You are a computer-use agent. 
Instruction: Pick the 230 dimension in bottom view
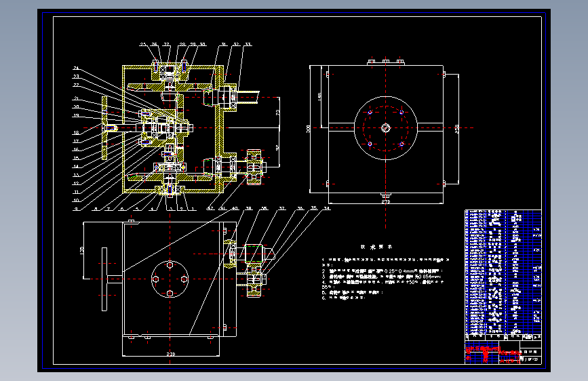coord(171,354)
